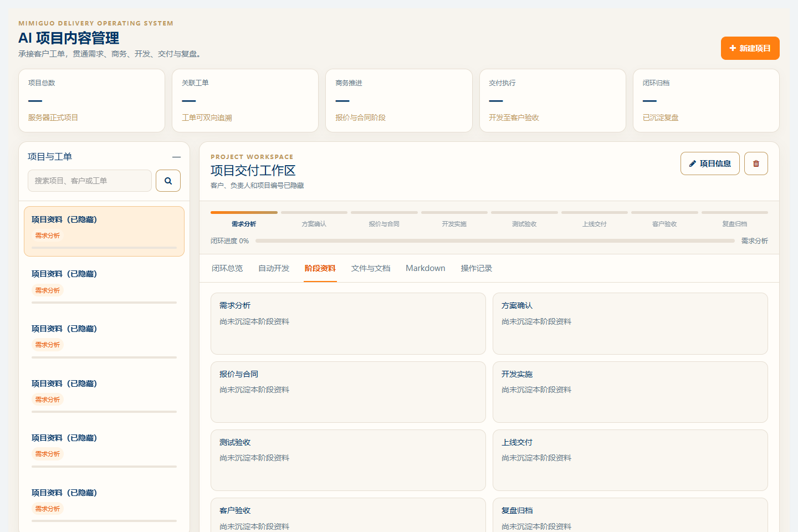The width and height of the screenshot is (798, 532).
Task: Switch to the 闭环总览 tab
Action: [227, 268]
